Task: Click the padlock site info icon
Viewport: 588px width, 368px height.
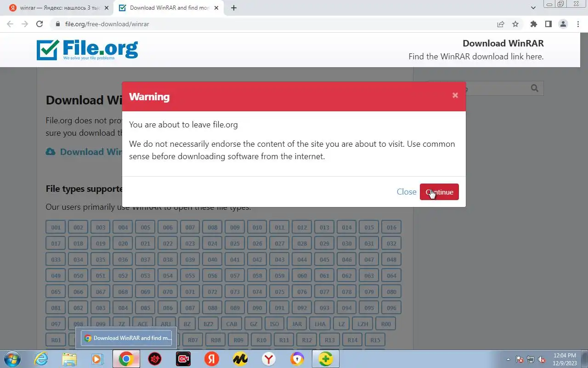Action: click(x=58, y=24)
